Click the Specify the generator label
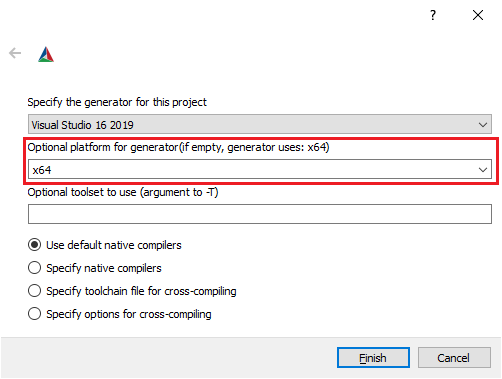The height and width of the screenshot is (379, 502). pos(117,102)
